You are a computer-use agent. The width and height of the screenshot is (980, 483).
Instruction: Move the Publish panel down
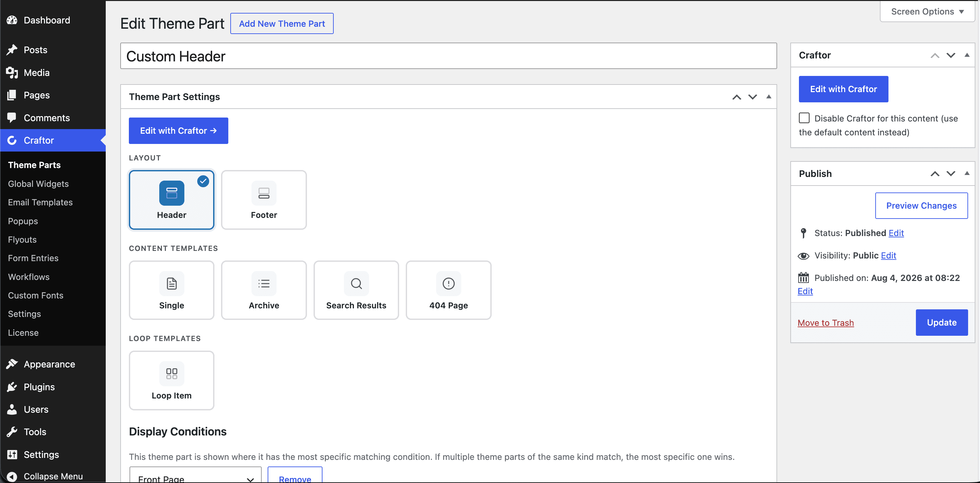click(951, 174)
